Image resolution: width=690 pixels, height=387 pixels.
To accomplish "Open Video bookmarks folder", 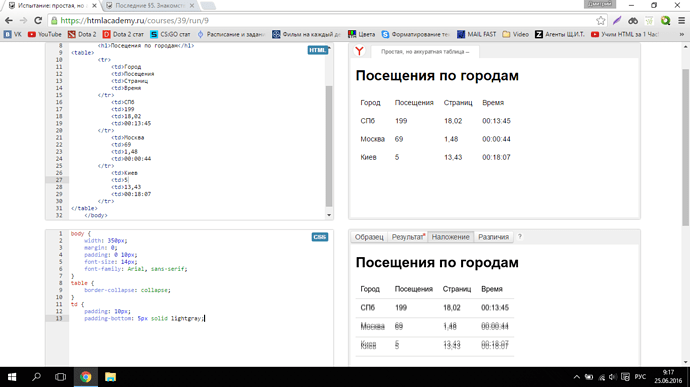I will [515, 34].
